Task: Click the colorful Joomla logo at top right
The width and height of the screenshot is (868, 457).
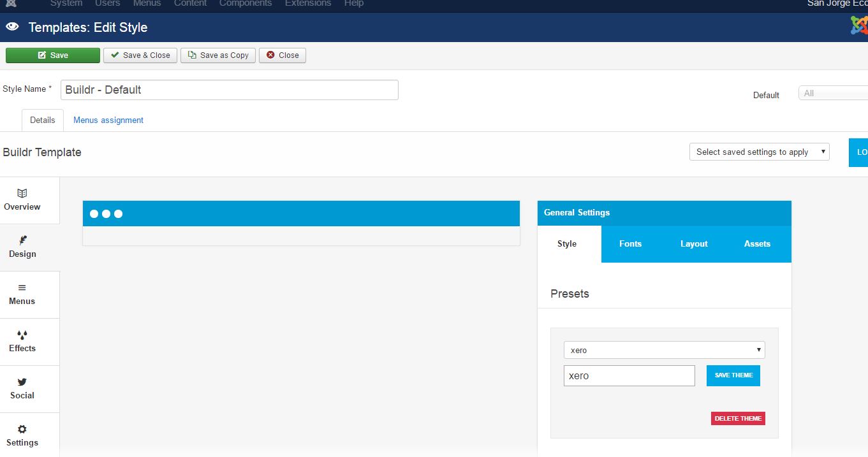Action: 860,25
